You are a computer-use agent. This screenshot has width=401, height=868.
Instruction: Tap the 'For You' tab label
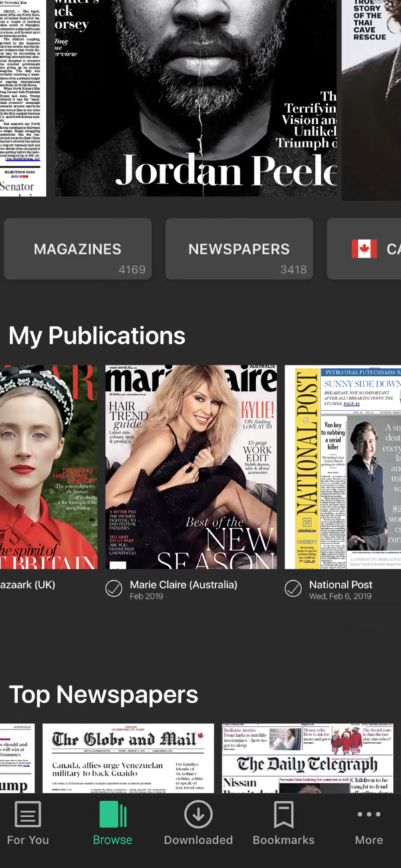(27, 840)
